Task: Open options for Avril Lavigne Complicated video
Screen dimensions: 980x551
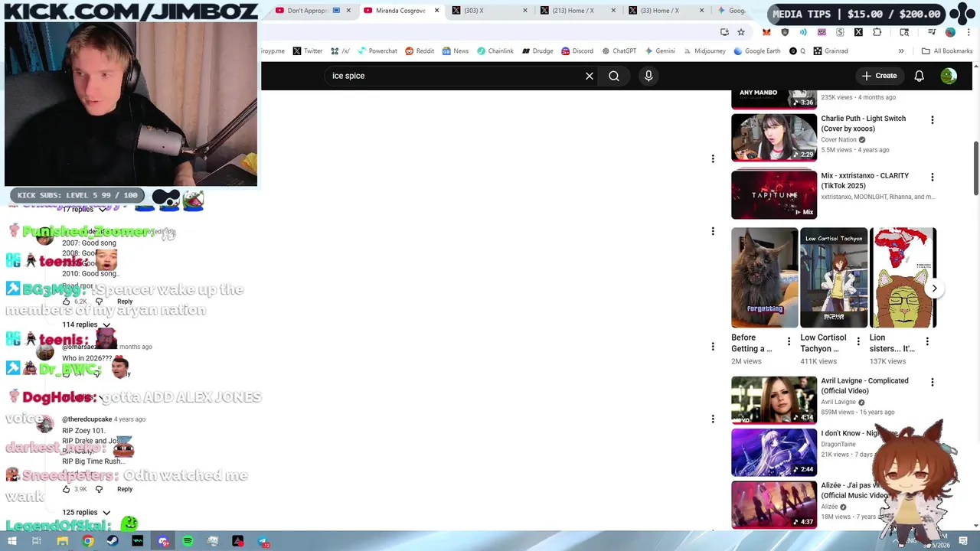Action: [932, 382]
